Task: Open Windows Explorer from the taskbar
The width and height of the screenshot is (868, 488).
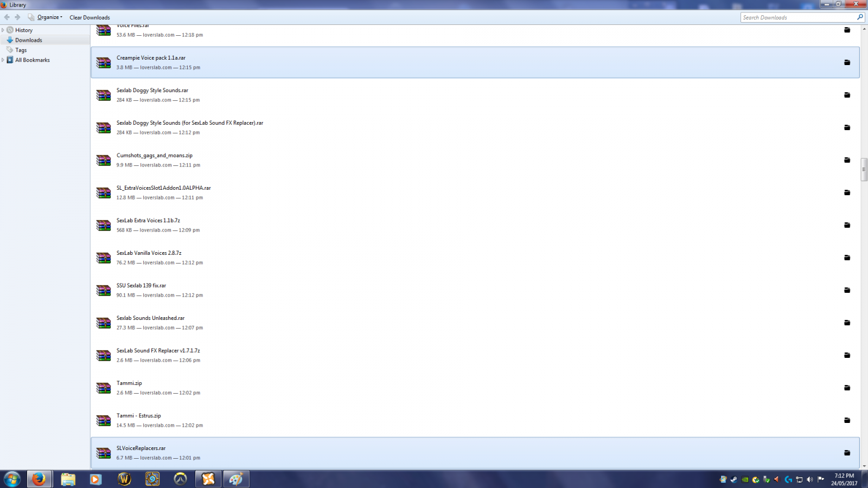Action: 68,479
